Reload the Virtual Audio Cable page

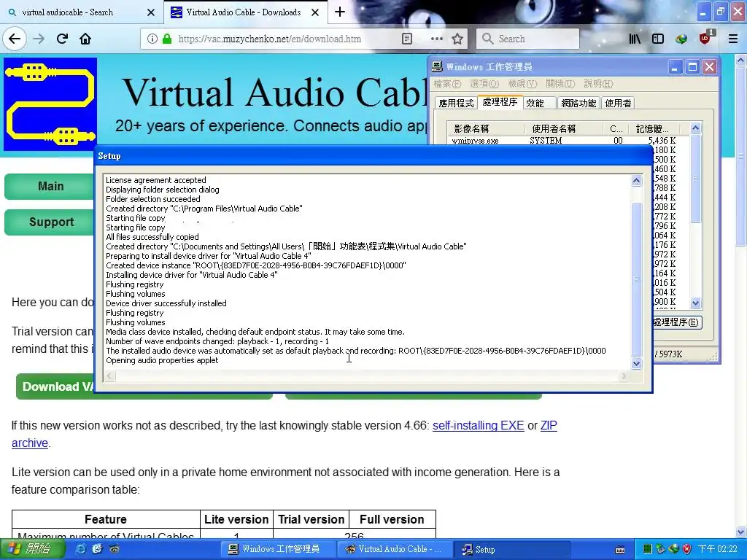point(62,39)
